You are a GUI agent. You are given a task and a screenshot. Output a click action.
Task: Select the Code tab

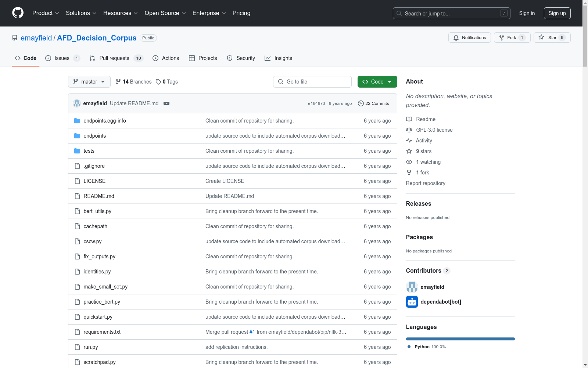click(26, 58)
